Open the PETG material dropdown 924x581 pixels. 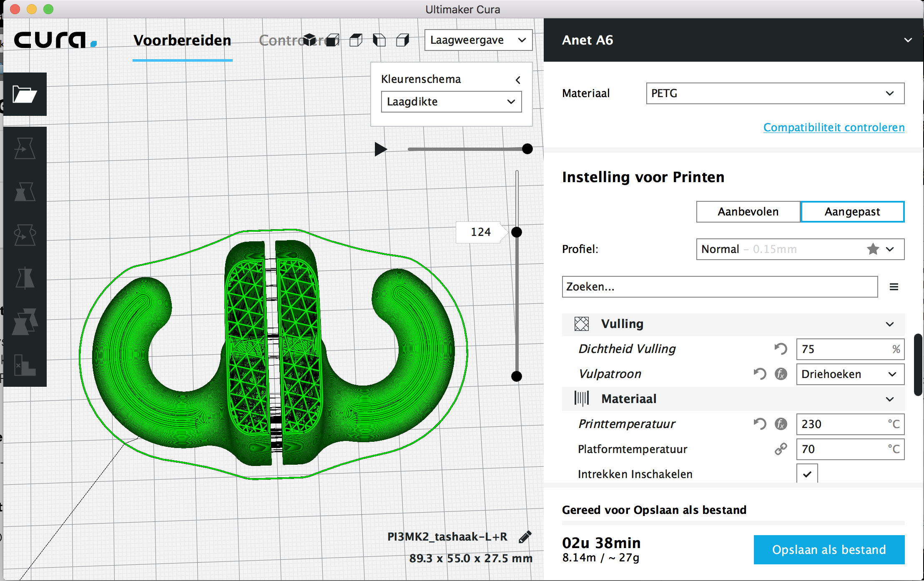tap(775, 93)
